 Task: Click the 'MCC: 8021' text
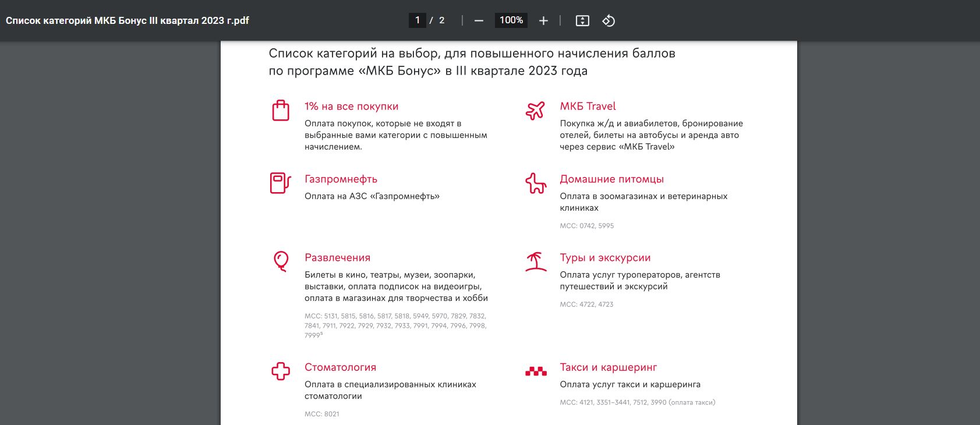322,414
